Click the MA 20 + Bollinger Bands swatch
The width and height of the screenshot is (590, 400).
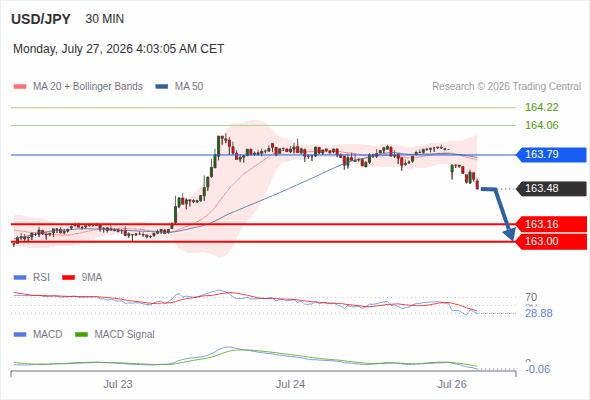click(x=20, y=87)
